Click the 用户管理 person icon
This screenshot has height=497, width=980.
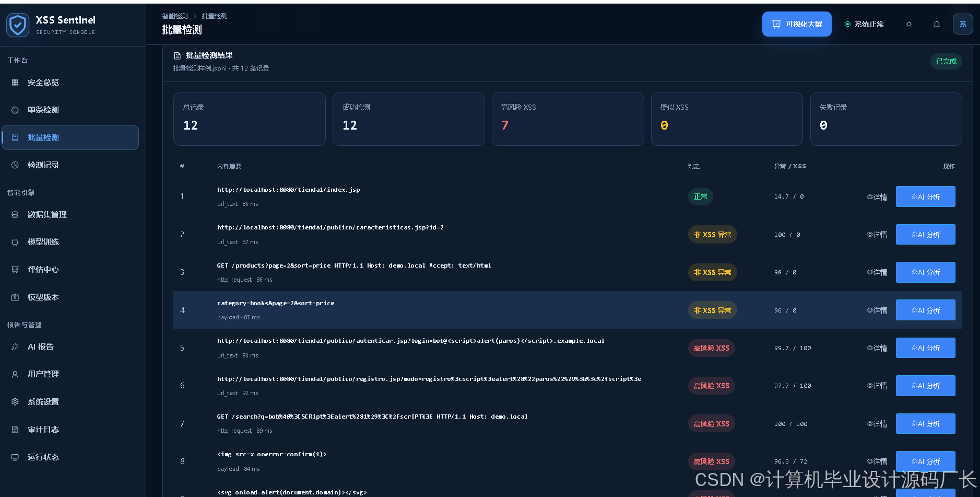click(x=15, y=374)
